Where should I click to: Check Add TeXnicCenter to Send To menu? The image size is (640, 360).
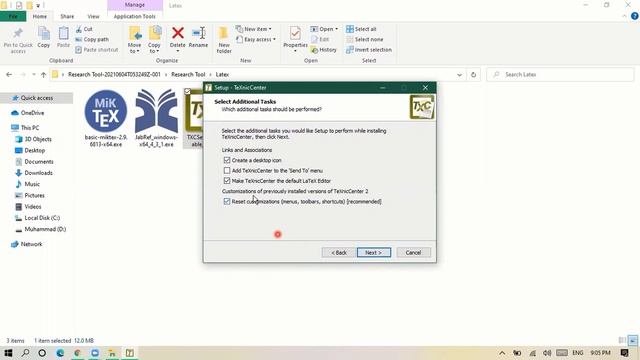click(x=227, y=170)
